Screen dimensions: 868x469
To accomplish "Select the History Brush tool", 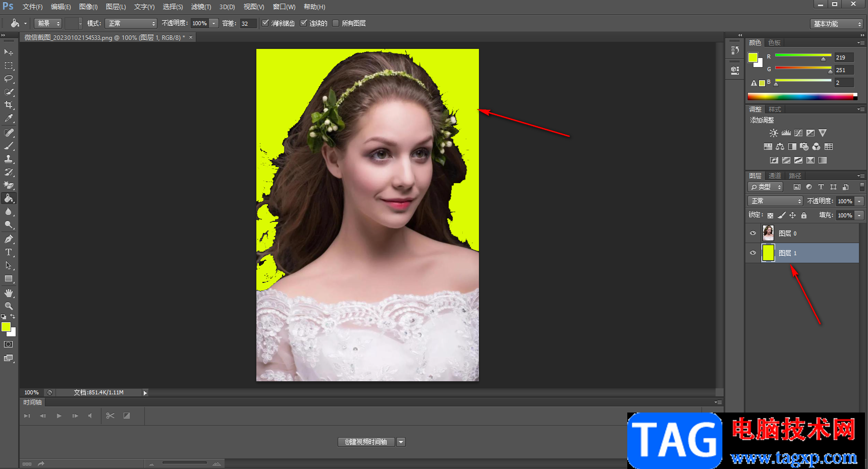I will (x=9, y=172).
